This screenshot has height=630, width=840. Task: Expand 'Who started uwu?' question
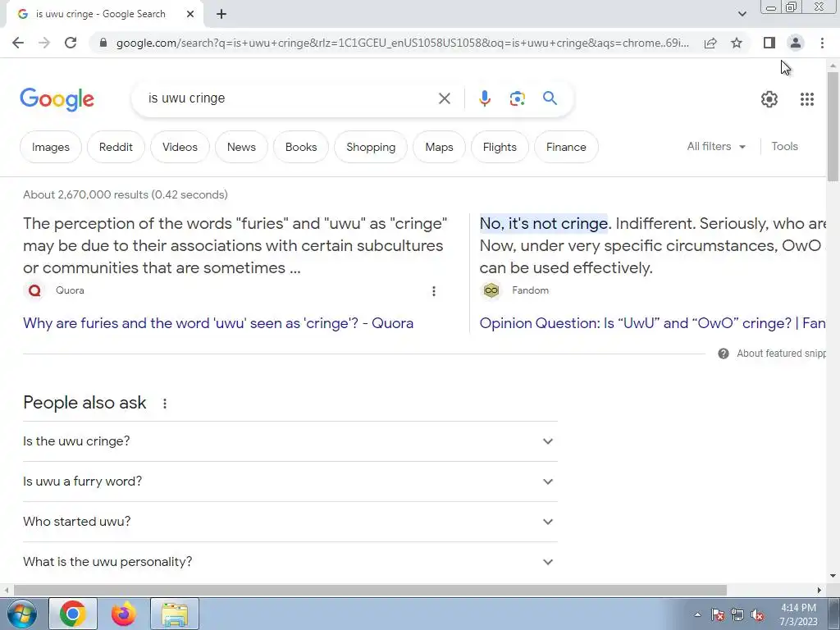point(290,522)
